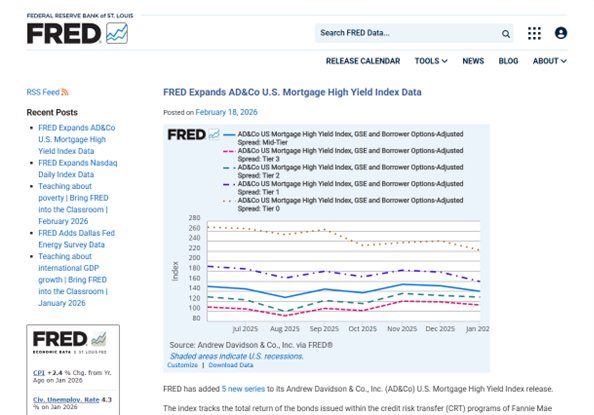The height and width of the screenshot is (415, 594).
Task: Click the Download Data link
Action: click(231, 365)
